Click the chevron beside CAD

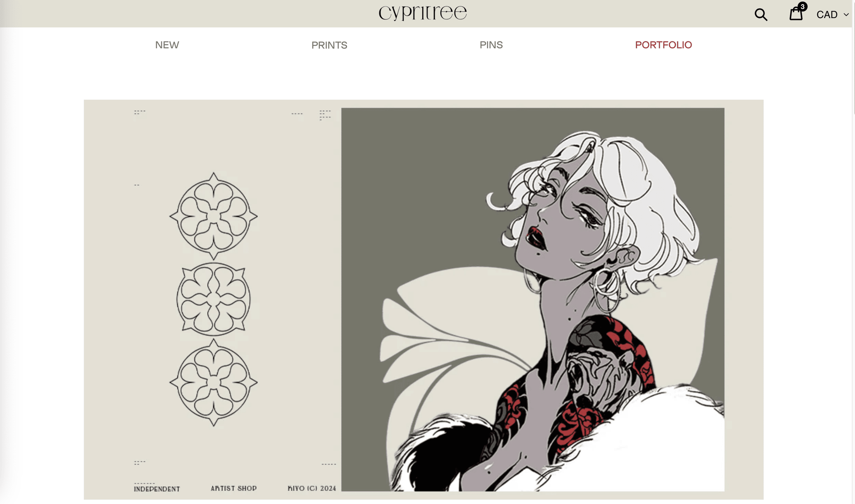(846, 15)
